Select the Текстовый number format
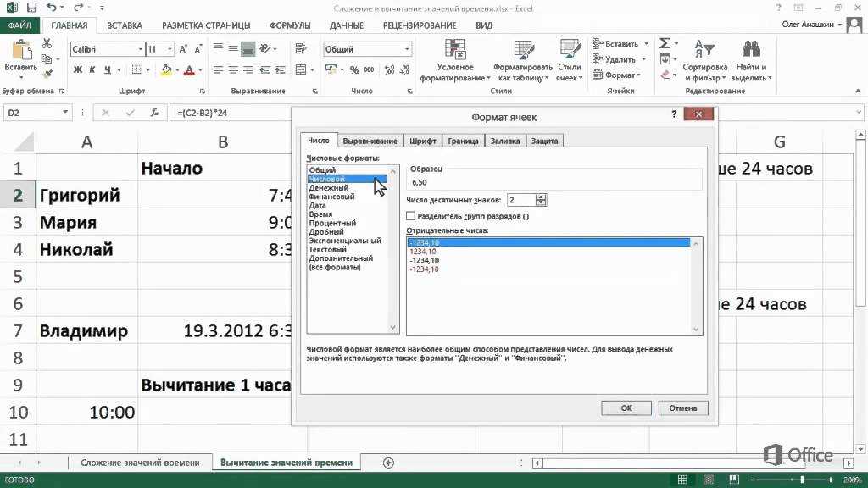This screenshot has width=868, height=488. tap(327, 250)
